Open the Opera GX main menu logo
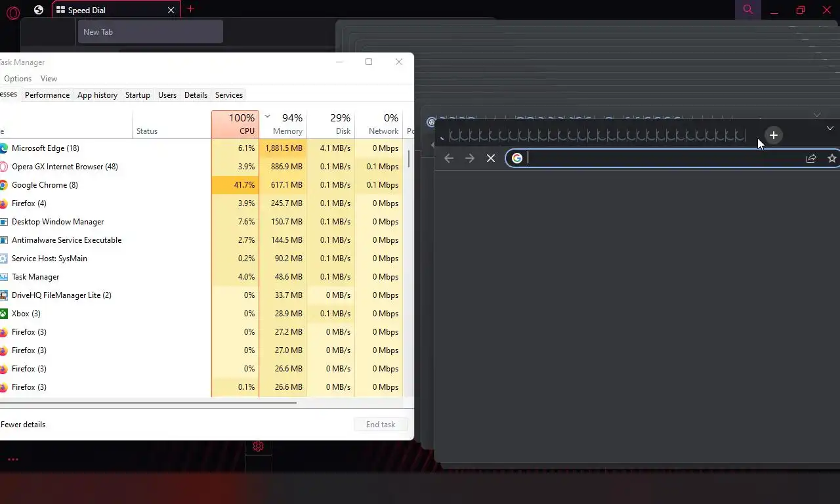 point(12,11)
